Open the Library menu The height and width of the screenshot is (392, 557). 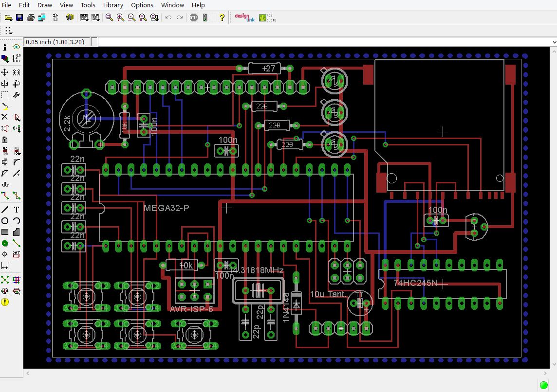(113, 5)
